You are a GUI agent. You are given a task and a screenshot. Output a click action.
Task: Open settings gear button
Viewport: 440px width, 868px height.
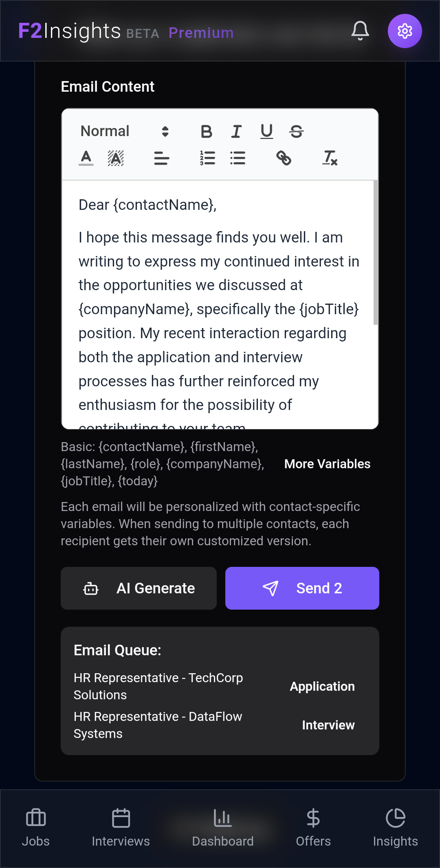tap(405, 31)
